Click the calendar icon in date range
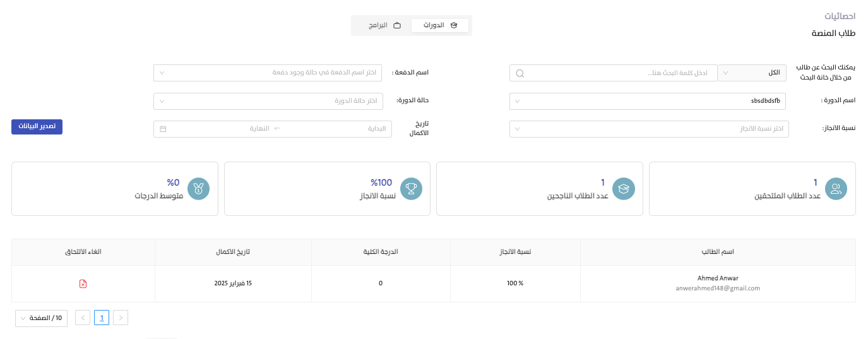The height and width of the screenshot is (339, 868). coord(163,129)
